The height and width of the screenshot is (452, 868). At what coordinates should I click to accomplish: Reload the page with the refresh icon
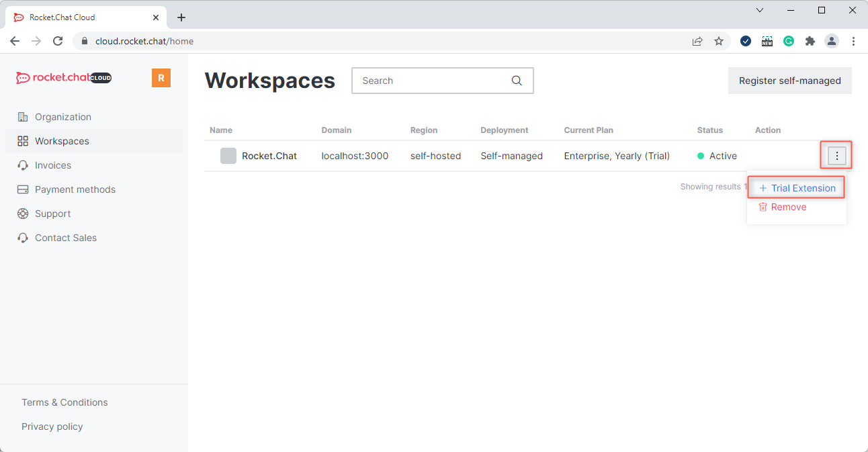click(58, 41)
